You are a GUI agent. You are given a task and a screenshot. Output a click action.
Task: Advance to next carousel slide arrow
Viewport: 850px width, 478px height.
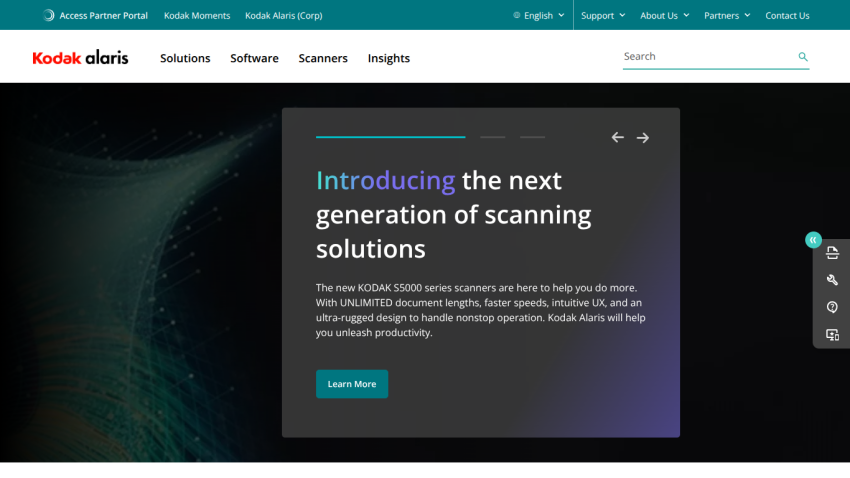(x=643, y=138)
